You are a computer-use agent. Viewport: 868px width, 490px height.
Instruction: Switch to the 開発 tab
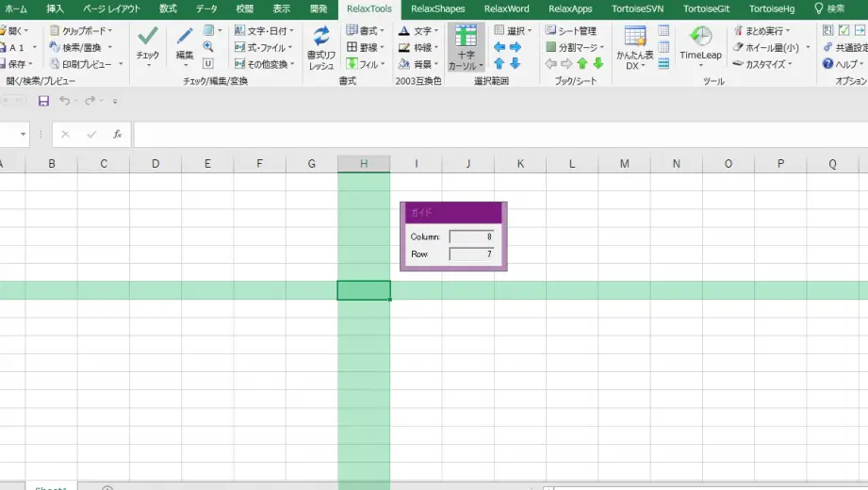point(319,8)
